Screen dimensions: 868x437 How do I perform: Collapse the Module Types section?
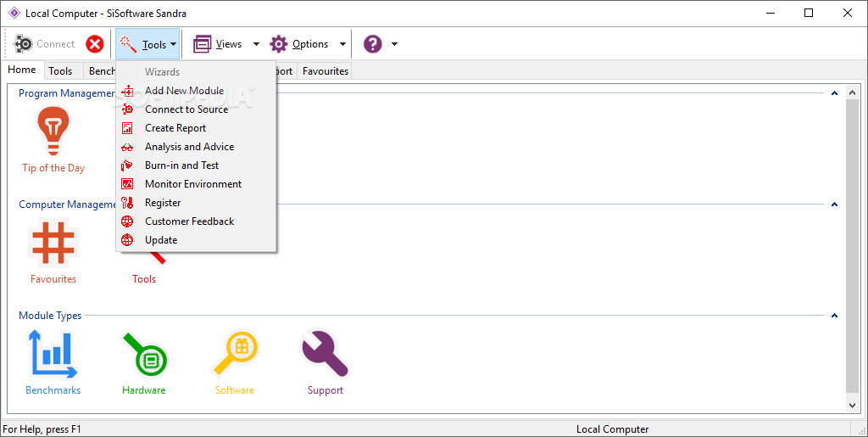click(x=834, y=316)
